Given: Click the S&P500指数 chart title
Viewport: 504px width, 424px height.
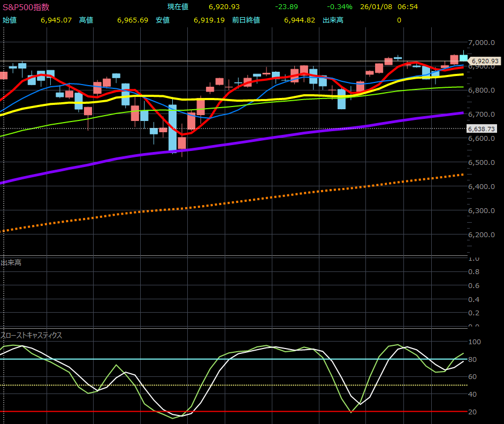Looking at the screenshot, I should [26, 7].
